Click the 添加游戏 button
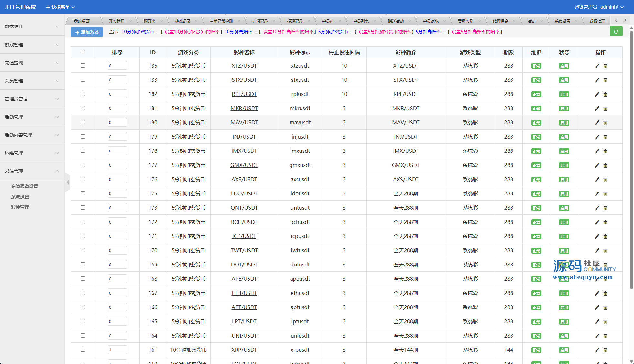 pyautogui.click(x=87, y=32)
